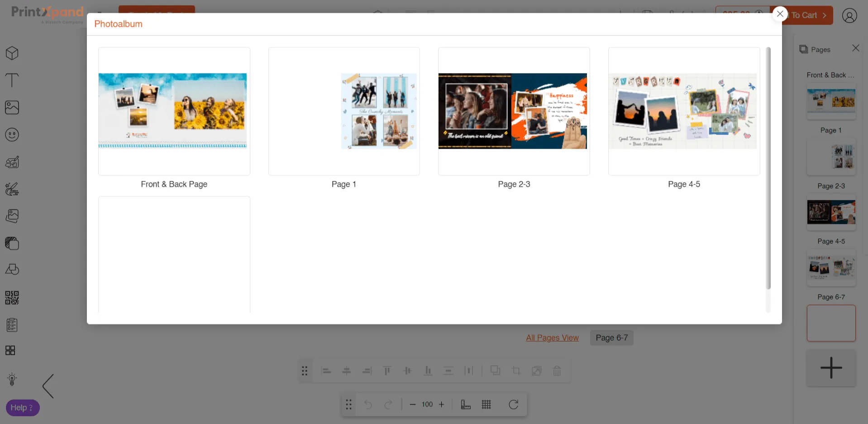
Task: Add a new page with plus button
Action: (x=831, y=368)
